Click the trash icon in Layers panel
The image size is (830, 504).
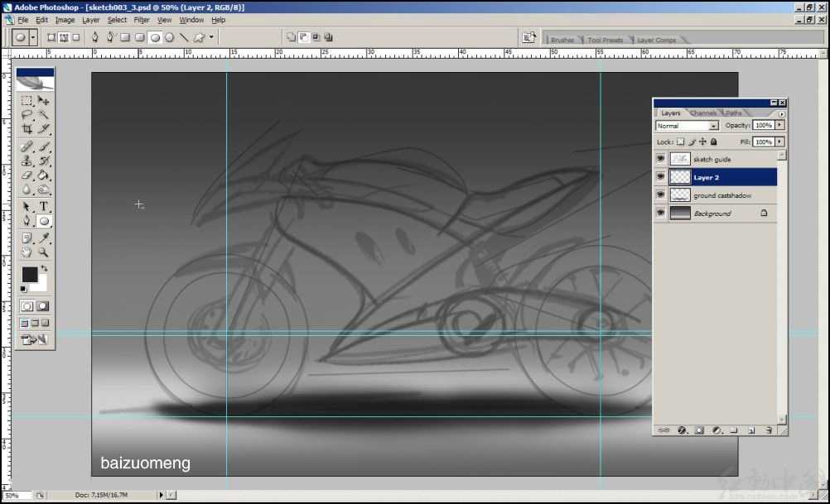pos(769,430)
